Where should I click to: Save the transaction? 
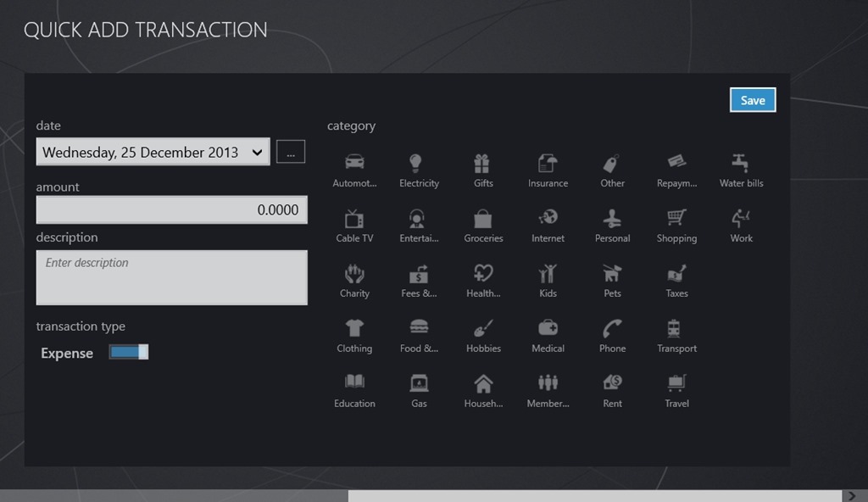click(753, 100)
